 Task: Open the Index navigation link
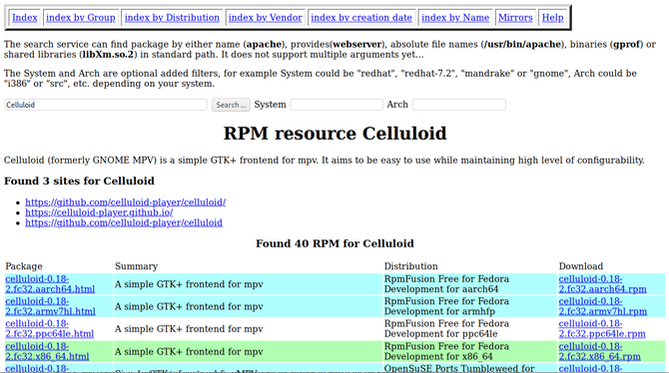(25, 17)
